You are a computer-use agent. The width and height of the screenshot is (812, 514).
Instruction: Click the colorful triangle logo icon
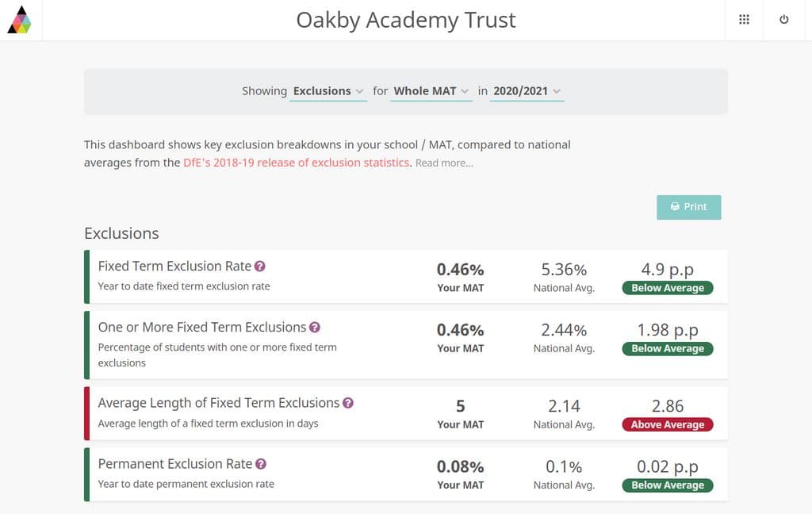tap(19, 20)
